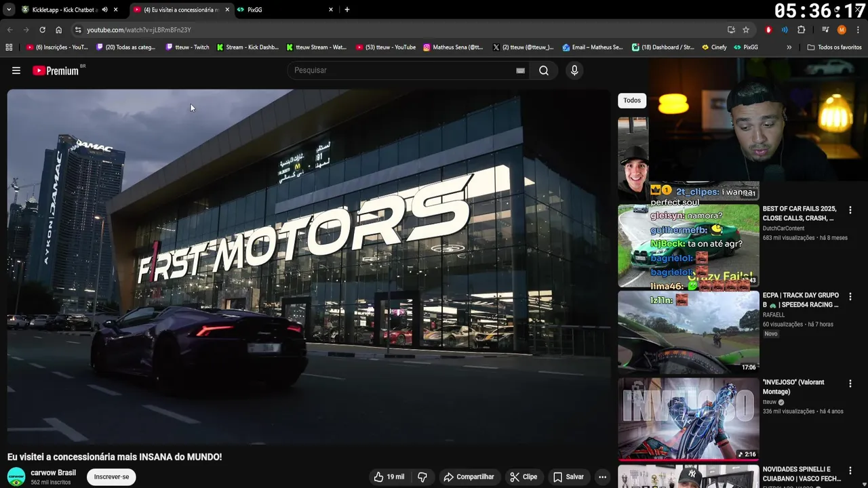The image size is (868, 488).
Task: Open INVEJOSO Valorant Montage thumbnail
Action: (688, 419)
